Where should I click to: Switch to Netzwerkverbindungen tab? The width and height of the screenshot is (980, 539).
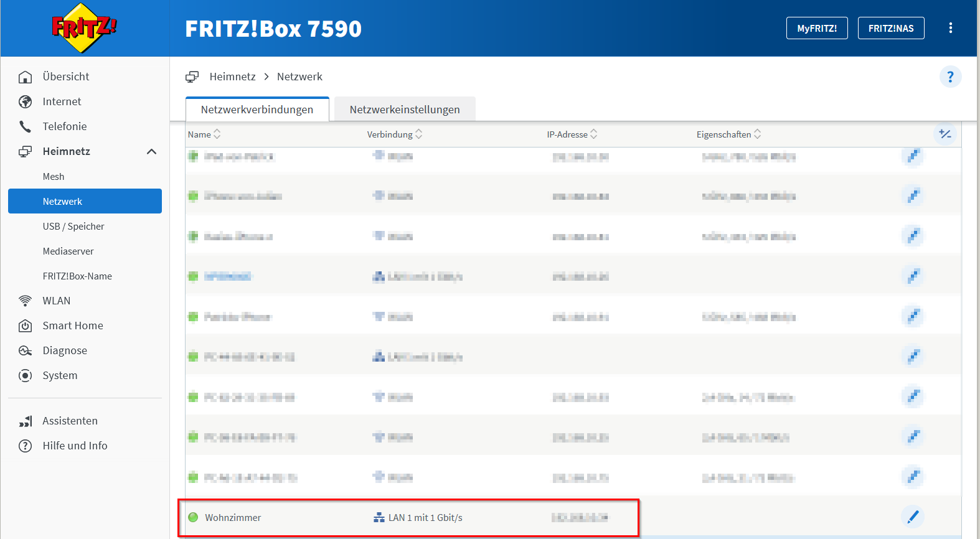point(257,110)
